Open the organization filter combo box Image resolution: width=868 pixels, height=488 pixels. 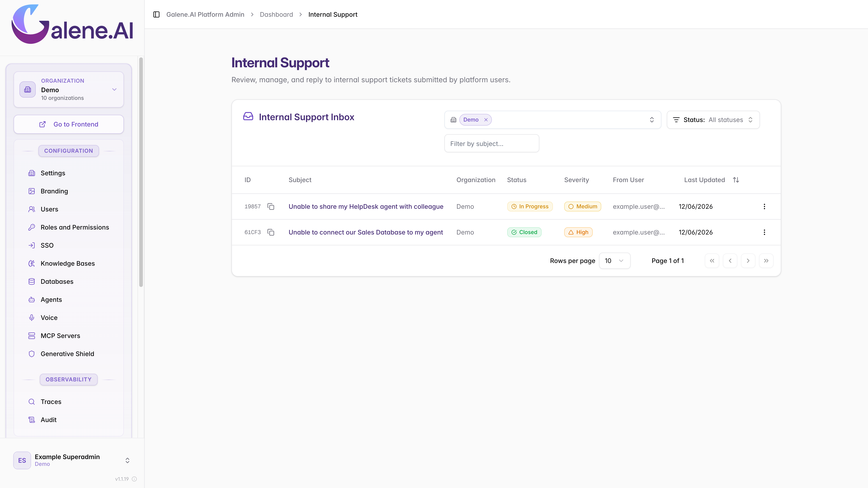coord(553,120)
